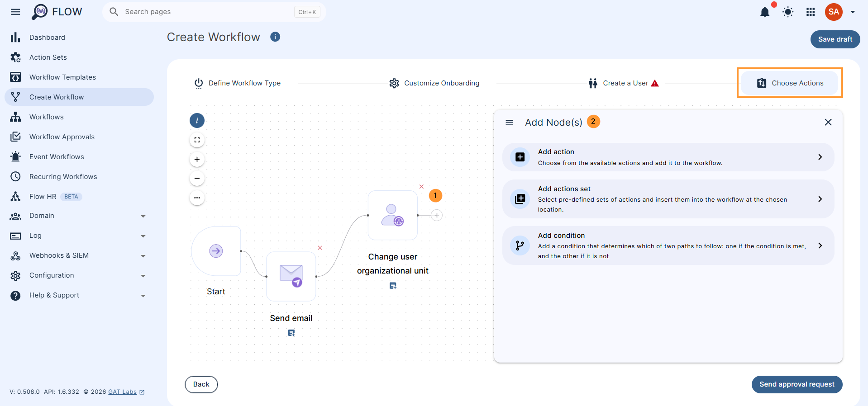Expand the Webhooks & SIEM section
868x406 pixels.
click(79, 255)
